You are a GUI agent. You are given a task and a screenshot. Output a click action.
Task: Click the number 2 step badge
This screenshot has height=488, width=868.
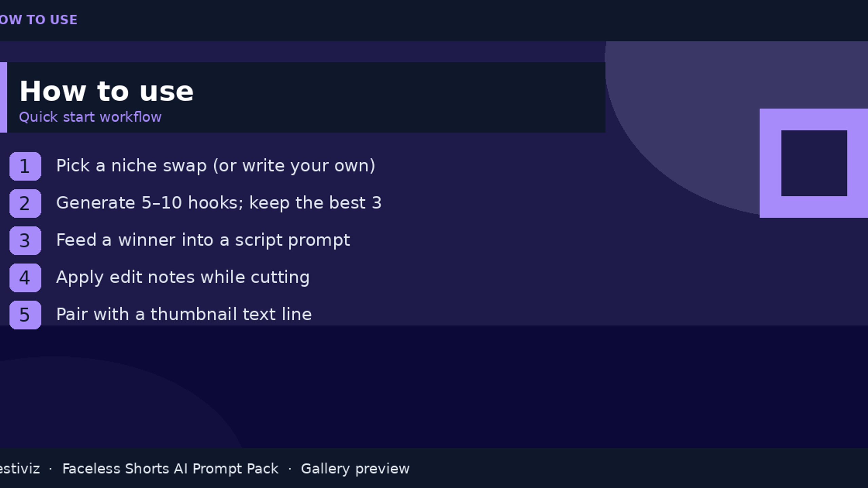coord(25,203)
